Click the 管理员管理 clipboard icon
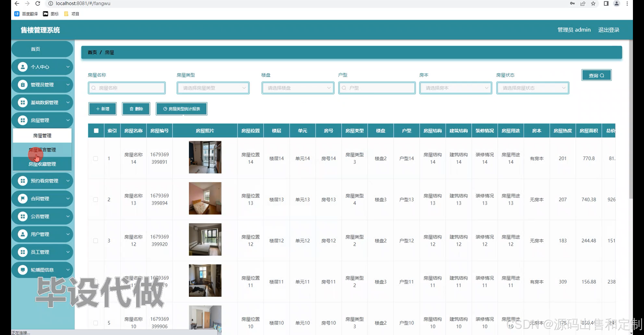Image resolution: width=644 pixels, height=335 pixels. tap(23, 85)
